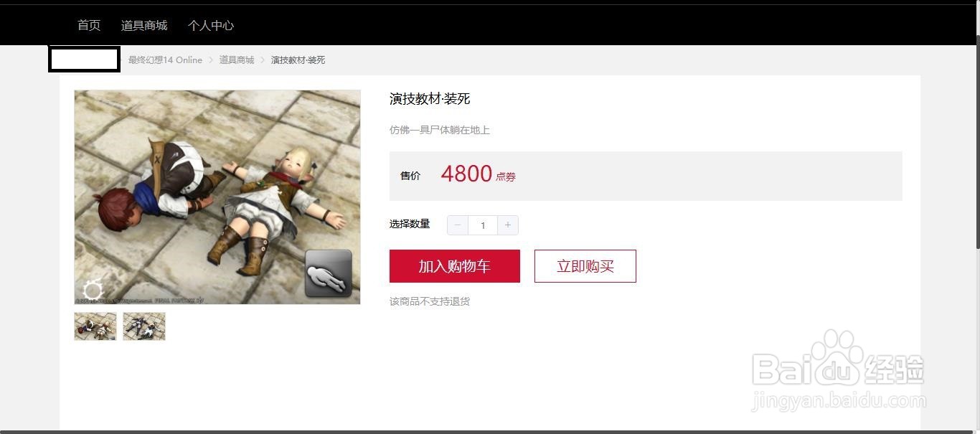
Task: Click the main product image
Action: [x=217, y=197]
